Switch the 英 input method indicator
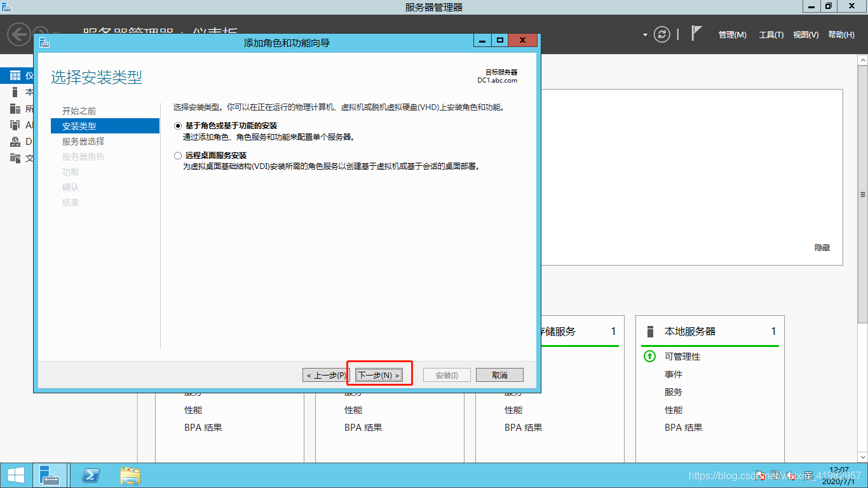This screenshot has width=868, height=488. (x=808, y=475)
